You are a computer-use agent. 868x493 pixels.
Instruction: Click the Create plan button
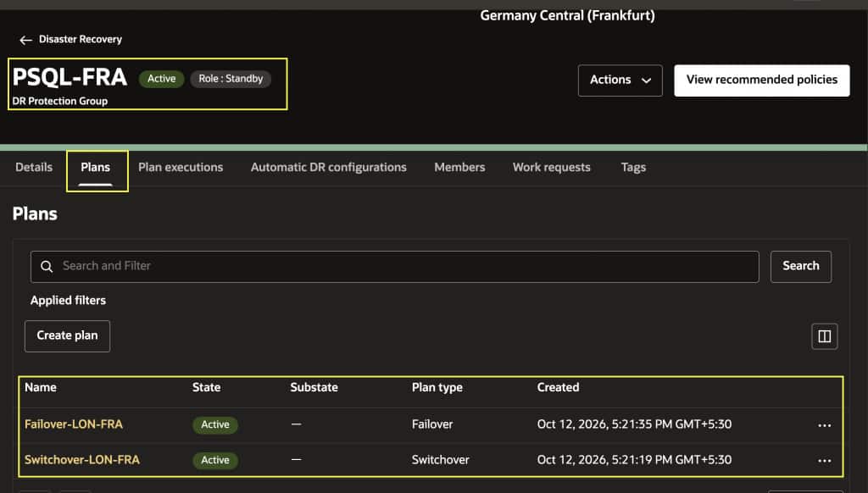click(67, 335)
